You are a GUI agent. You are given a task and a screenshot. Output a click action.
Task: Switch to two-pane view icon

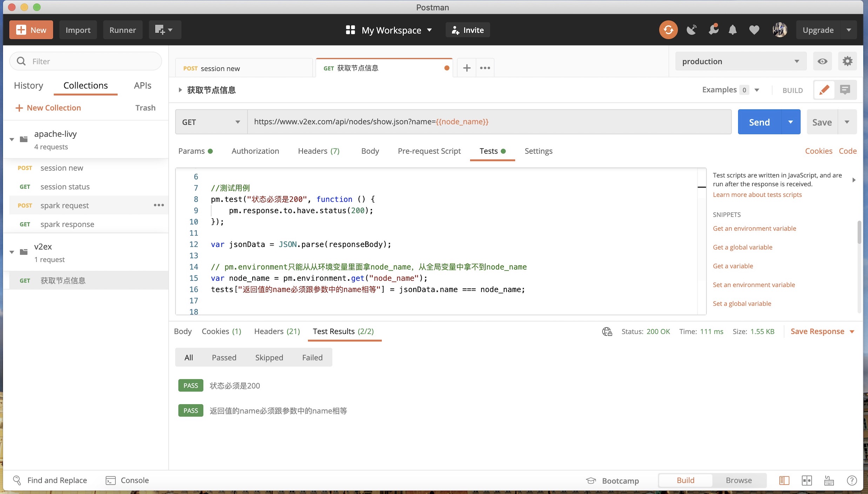pos(807,481)
